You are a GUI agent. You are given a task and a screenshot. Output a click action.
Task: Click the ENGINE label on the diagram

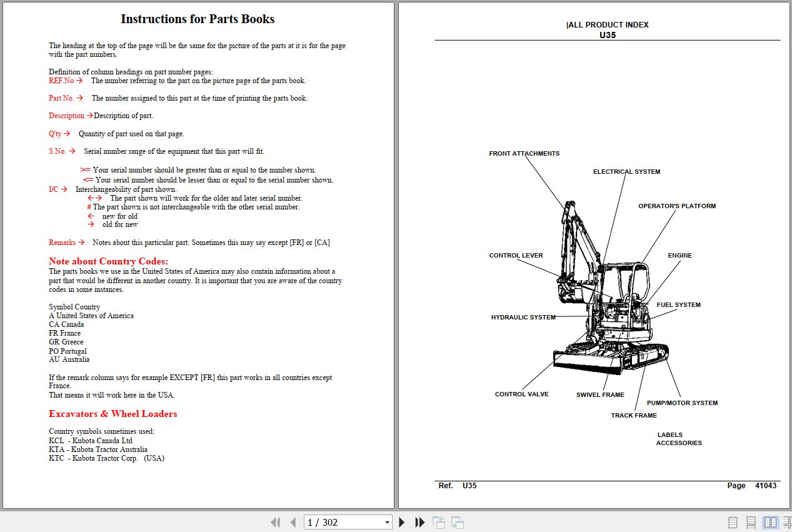click(679, 255)
